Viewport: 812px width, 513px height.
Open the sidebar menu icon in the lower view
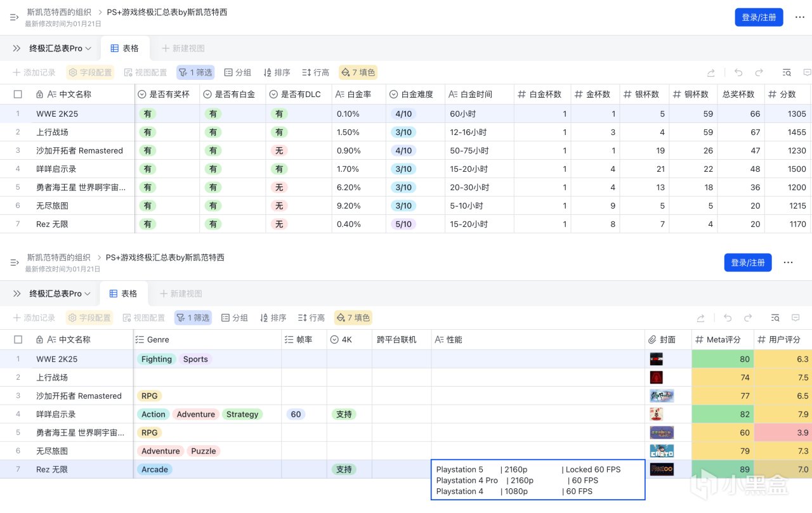click(x=14, y=263)
